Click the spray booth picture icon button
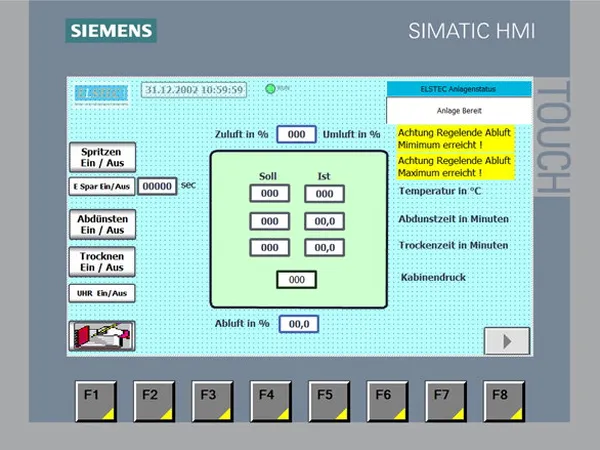600x450 pixels. (102, 336)
